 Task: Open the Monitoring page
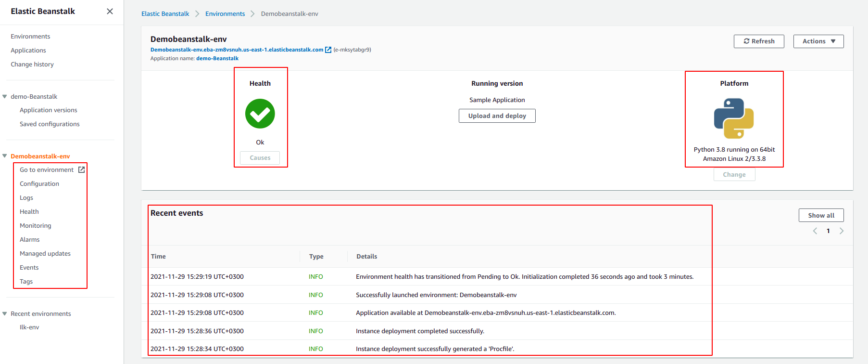(x=36, y=226)
